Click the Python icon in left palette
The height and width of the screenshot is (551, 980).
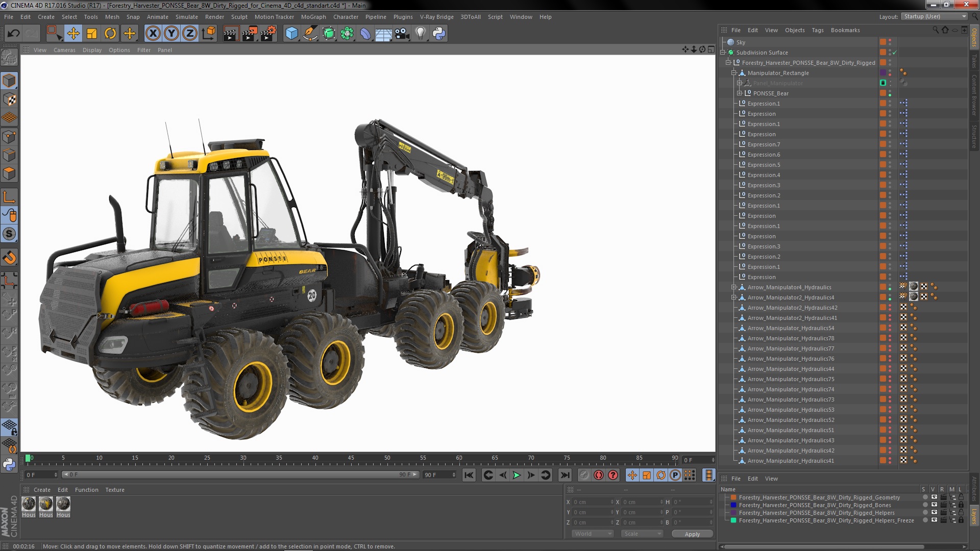[9, 464]
